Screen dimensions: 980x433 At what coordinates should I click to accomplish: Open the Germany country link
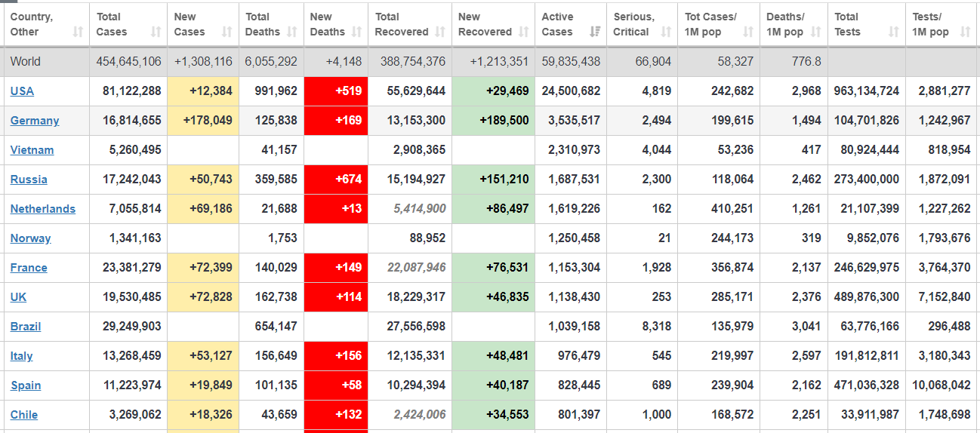[35, 121]
